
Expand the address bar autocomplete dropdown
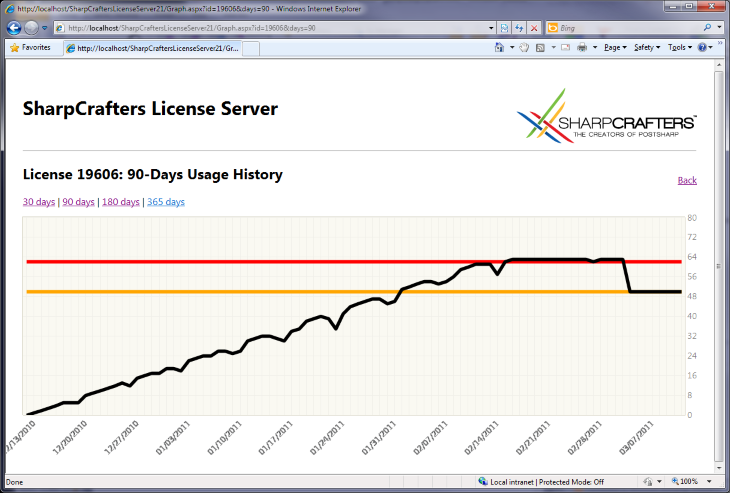pos(491,28)
